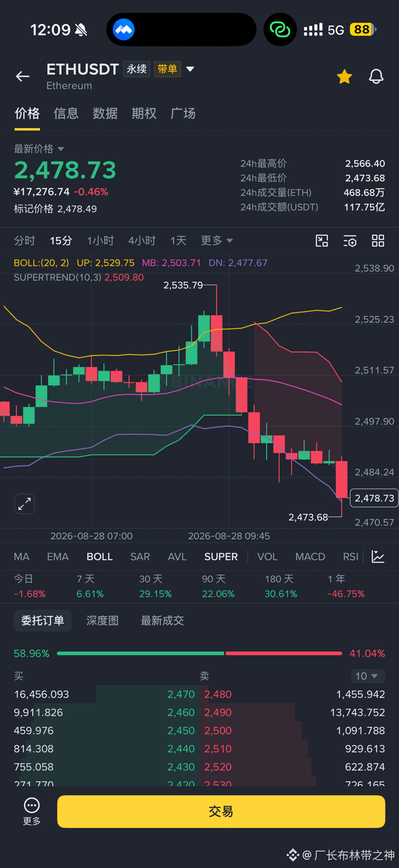Toggle the favorite star for ETHUSDT
399x868 pixels.
(x=345, y=76)
